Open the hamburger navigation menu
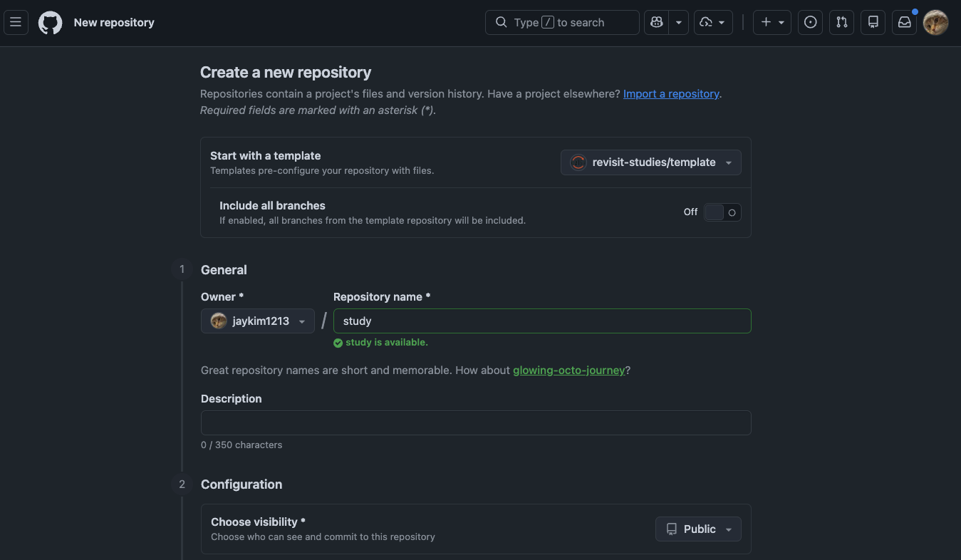Viewport: 961px width, 560px height. click(16, 23)
